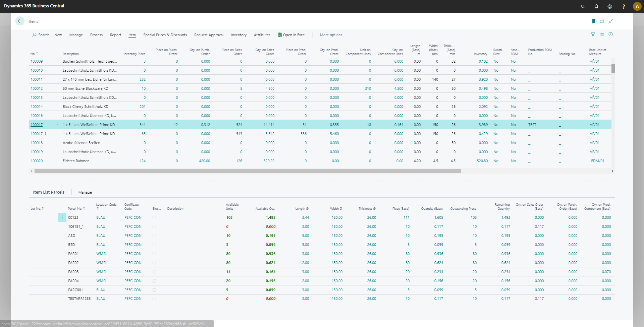This screenshot has width=644, height=327.
Task: Sort parcels by Lot No. header
Action: tap(37, 208)
